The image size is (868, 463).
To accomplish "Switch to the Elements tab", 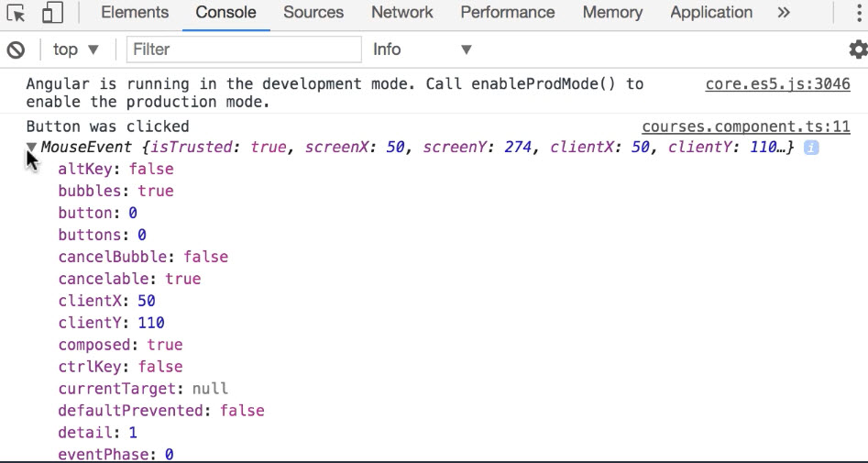I will point(135,13).
